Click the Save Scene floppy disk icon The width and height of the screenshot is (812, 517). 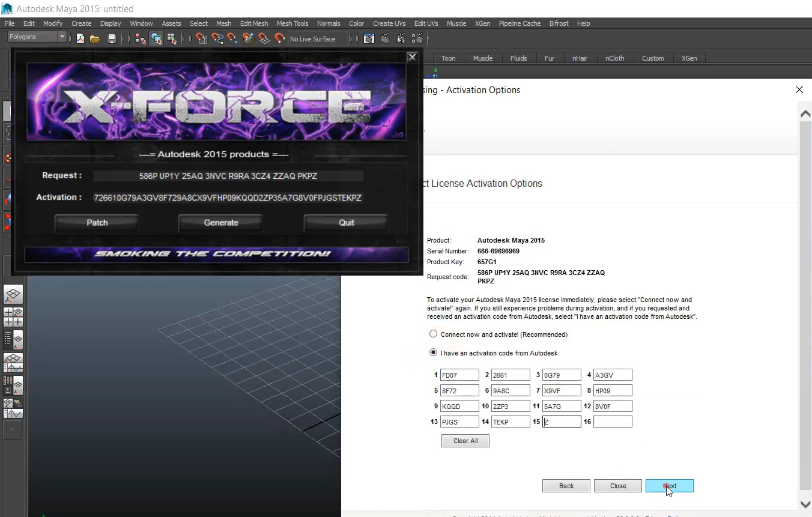pyautogui.click(x=111, y=39)
